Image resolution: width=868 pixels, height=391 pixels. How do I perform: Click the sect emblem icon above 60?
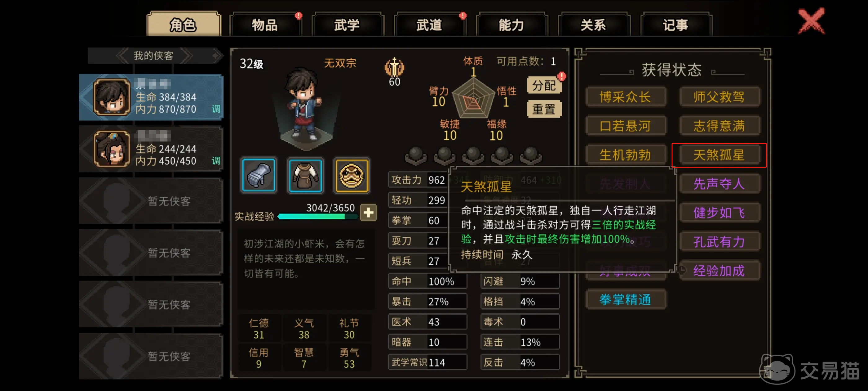click(394, 67)
